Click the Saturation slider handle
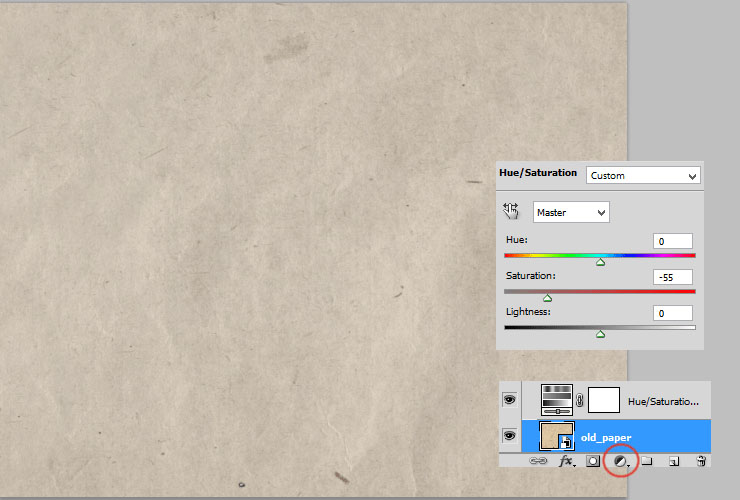Screen dimensions: 740x500 click(x=547, y=297)
